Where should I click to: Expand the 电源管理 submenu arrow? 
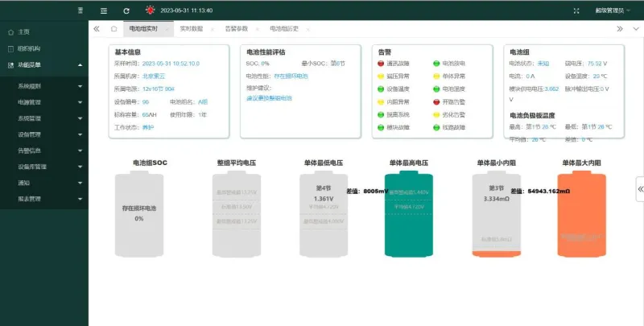tap(80, 103)
